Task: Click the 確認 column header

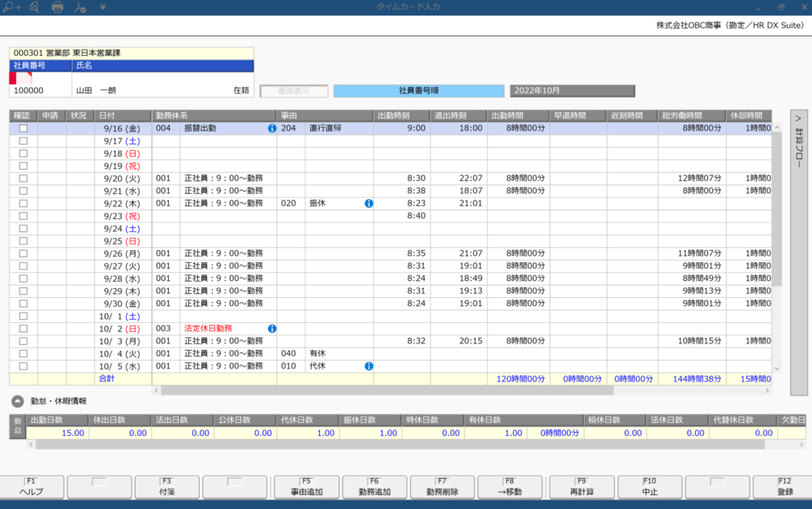Action: [x=24, y=115]
